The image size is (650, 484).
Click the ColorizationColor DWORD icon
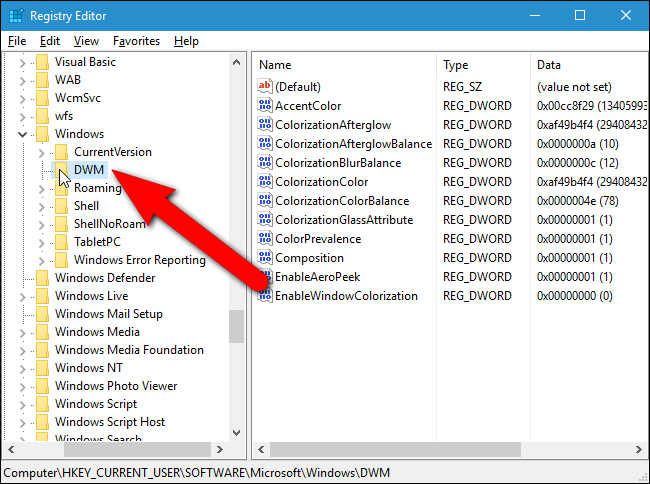(x=265, y=182)
